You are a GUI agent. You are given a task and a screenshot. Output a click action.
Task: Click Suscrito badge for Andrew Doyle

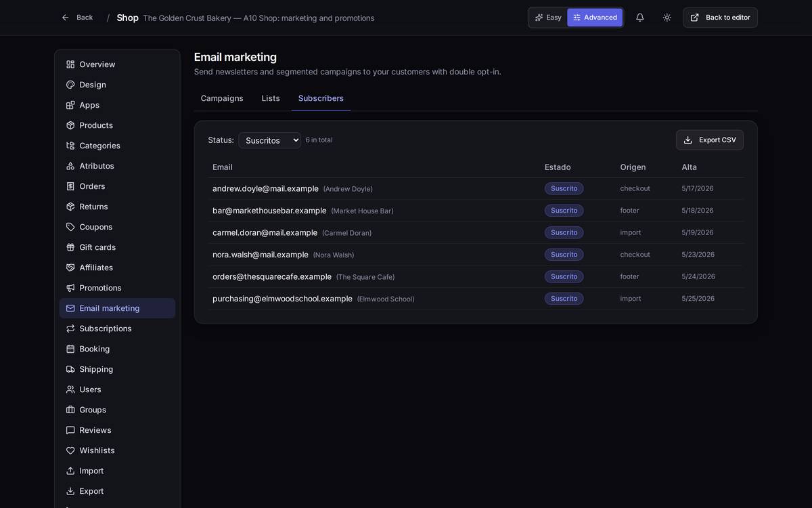(564, 188)
